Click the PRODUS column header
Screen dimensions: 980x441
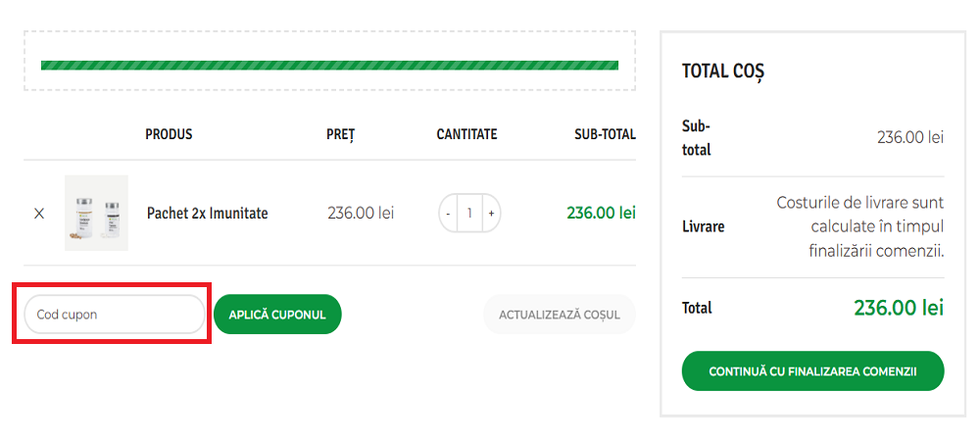pos(169,134)
